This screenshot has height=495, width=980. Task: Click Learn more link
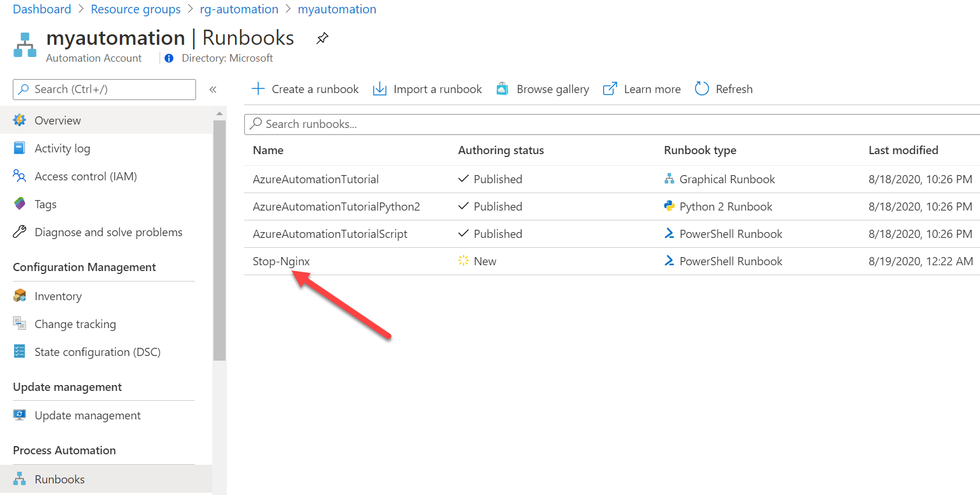(642, 89)
